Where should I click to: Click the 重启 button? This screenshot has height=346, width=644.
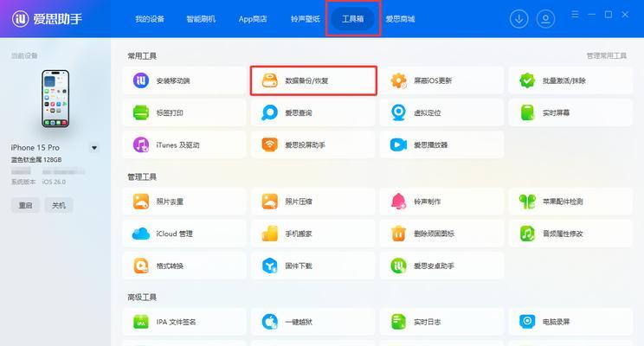coord(25,205)
